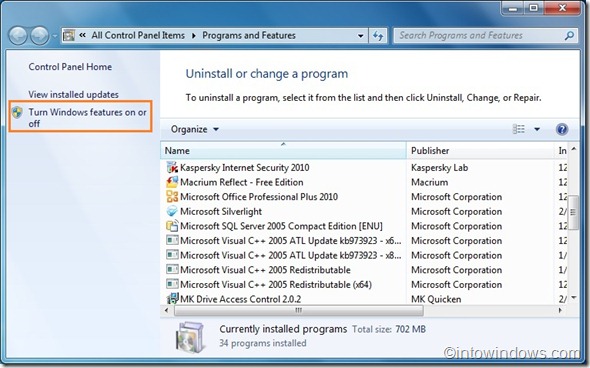Open All Control Panel Items breadcrumb
590x368 pixels.
click(138, 35)
